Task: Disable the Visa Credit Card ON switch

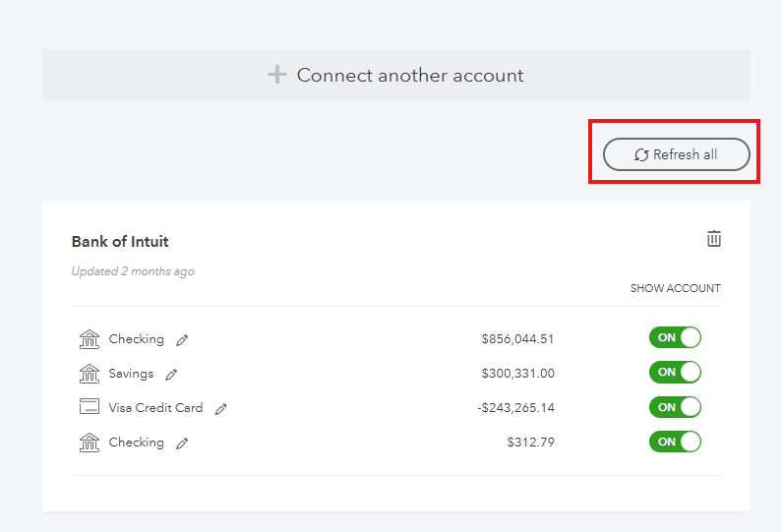Action: (675, 407)
